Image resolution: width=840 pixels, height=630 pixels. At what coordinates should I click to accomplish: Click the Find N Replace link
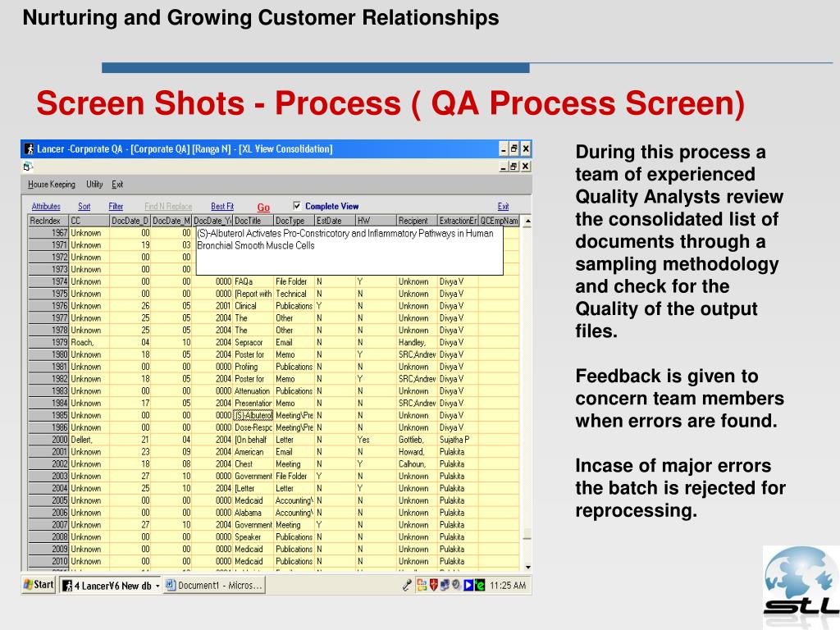tap(168, 206)
